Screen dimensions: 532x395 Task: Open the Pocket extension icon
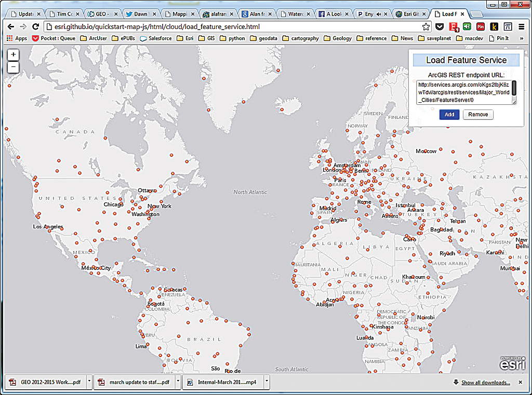point(440,26)
